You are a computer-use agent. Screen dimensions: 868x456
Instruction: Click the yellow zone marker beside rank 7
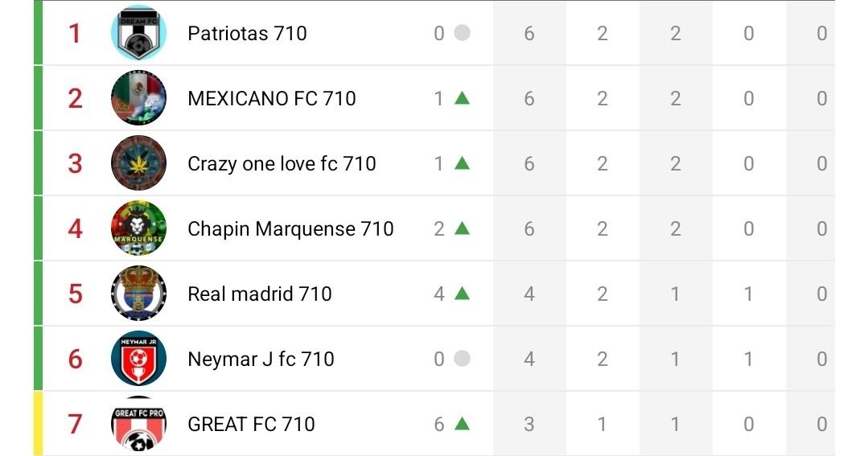[38, 424]
